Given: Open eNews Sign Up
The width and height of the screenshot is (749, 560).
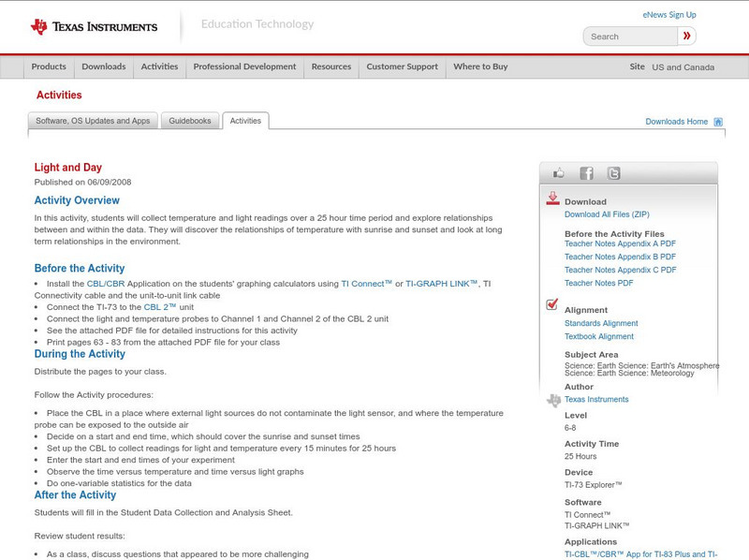Looking at the screenshot, I should (670, 14).
